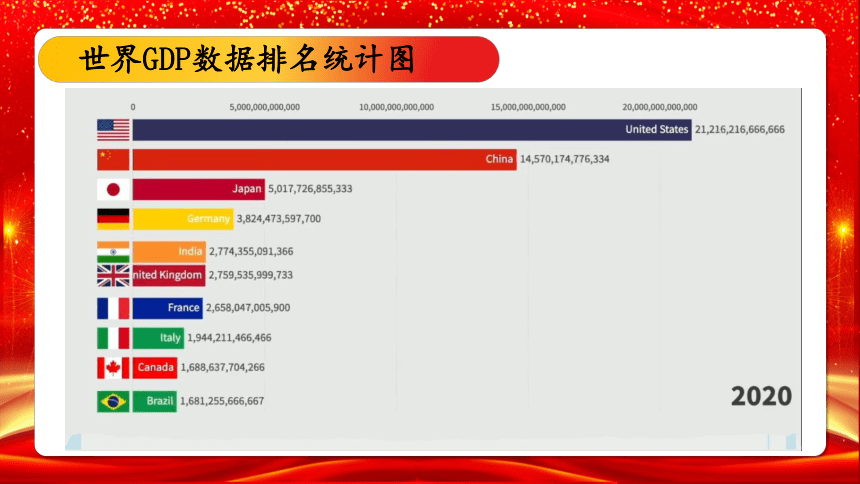This screenshot has width=860, height=484.
Task: Select the United States GDP bar
Action: point(412,130)
